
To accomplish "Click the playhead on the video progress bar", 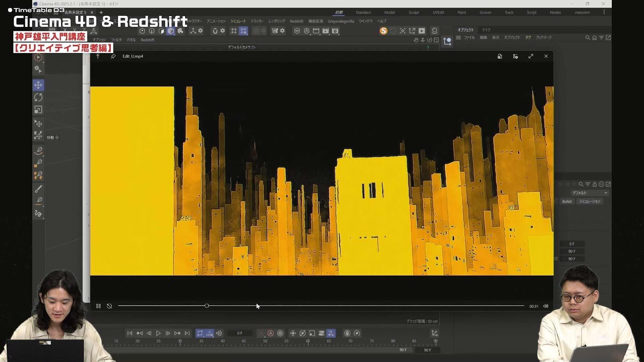I will pyautogui.click(x=207, y=306).
